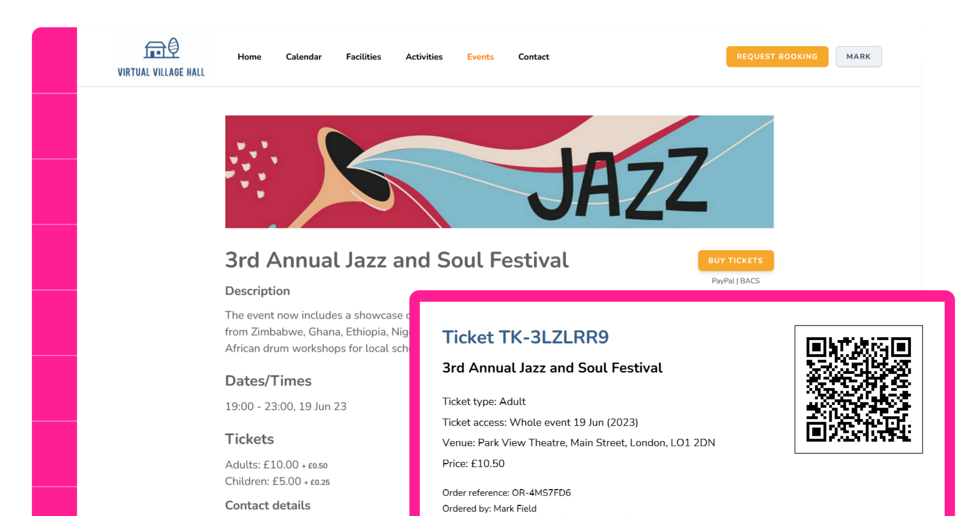This screenshot has width=980, height=516.
Task: Click the jazz festival banner image
Action: coord(499,171)
